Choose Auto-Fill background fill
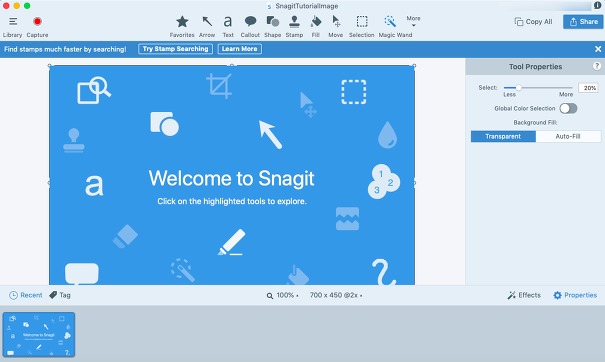605x362 pixels. pyautogui.click(x=568, y=136)
